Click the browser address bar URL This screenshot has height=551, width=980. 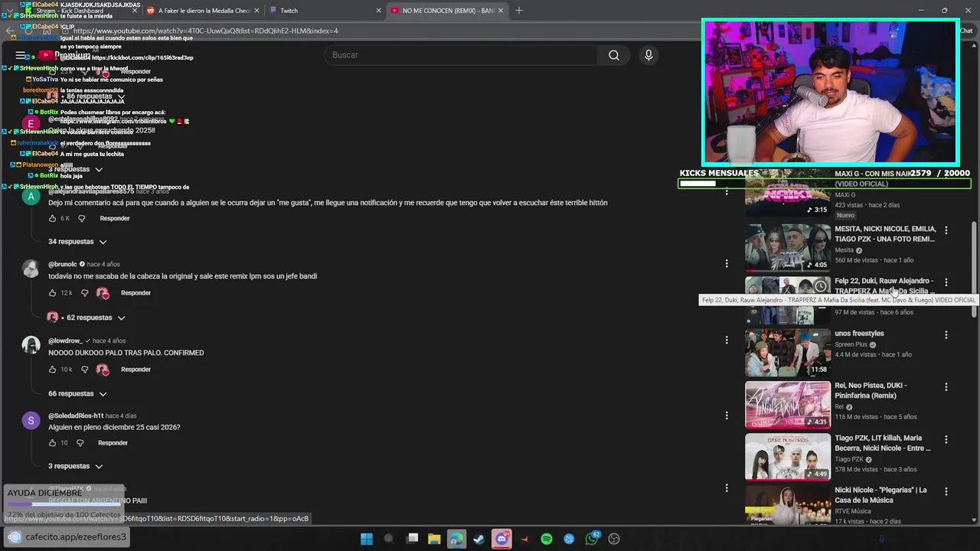coord(205,31)
